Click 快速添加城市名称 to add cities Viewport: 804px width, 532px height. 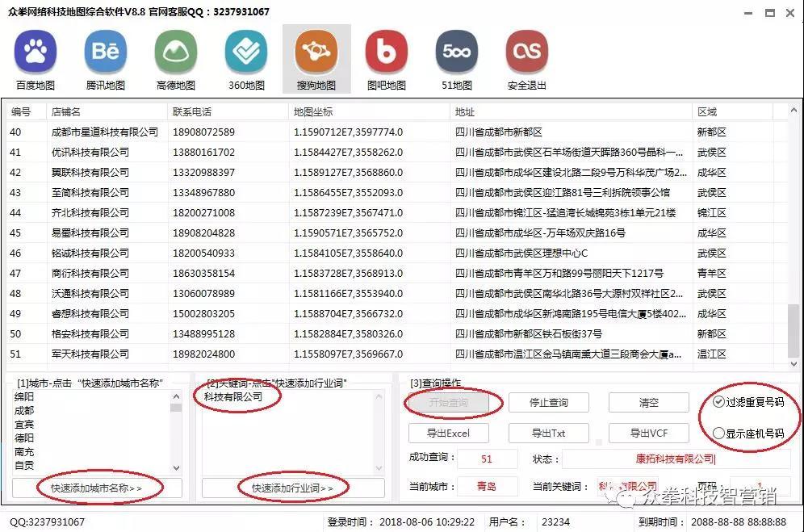tap(96, 487)
